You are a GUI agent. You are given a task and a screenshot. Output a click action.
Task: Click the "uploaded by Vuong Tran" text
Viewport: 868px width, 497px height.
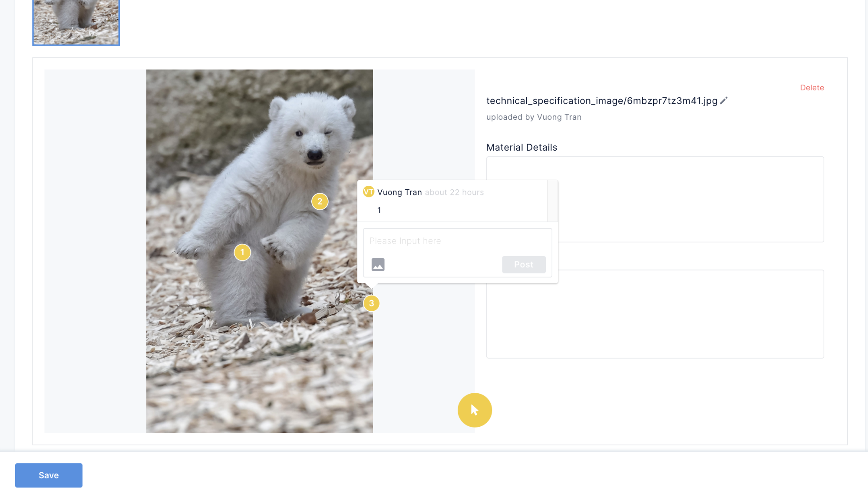tap(534, 117)
